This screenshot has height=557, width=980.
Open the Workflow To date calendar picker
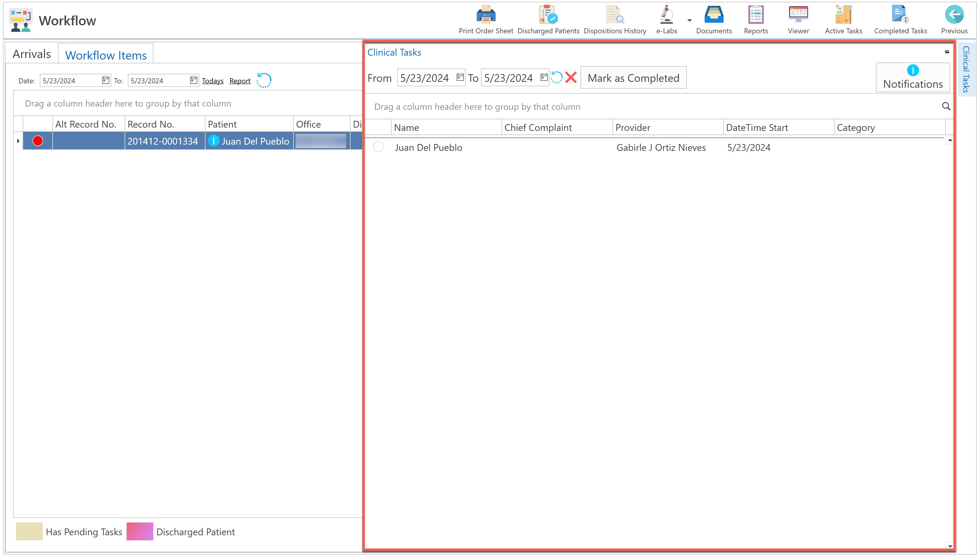[194, 80]
